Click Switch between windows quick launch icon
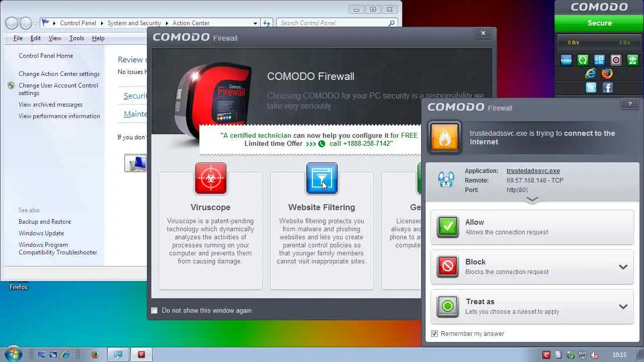This screenshot has width=644, height=362. pos(53,354)
